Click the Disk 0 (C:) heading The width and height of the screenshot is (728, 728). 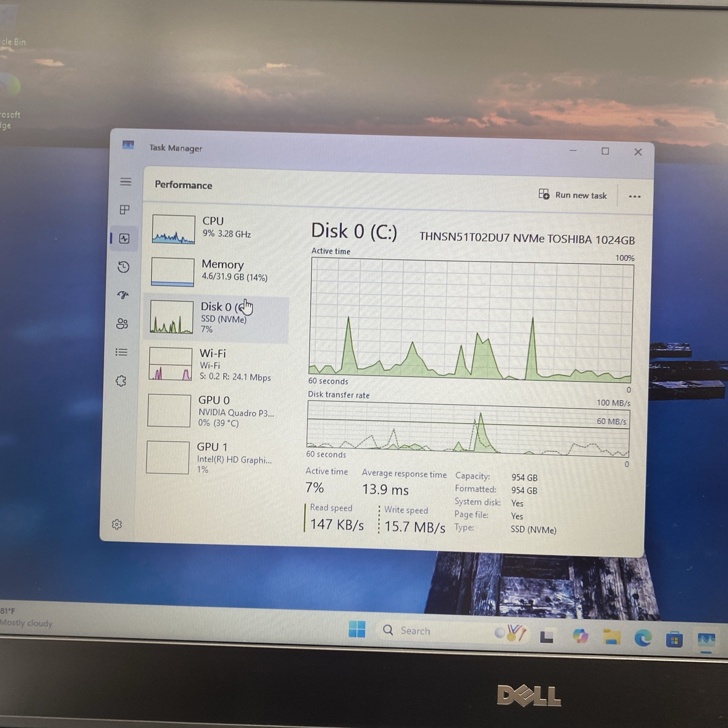pos(354,232)
